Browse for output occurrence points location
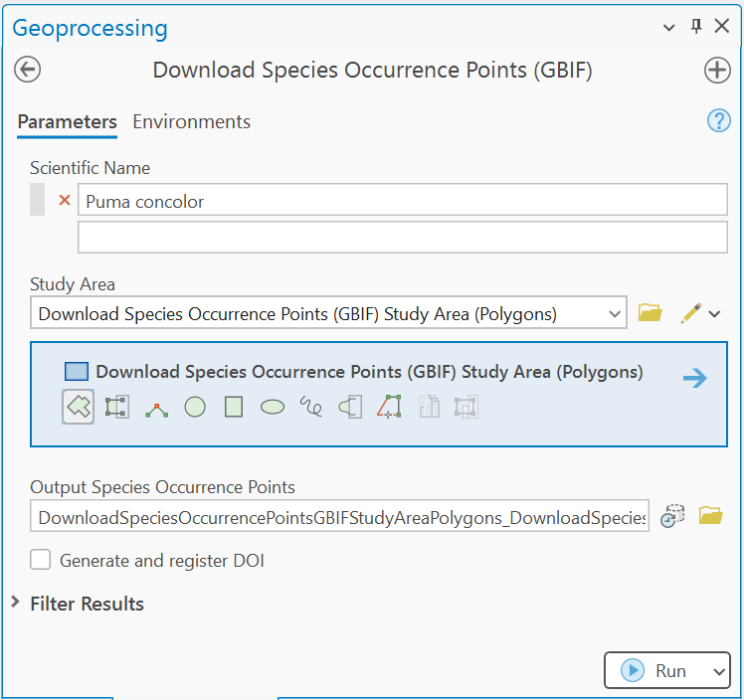 tap(710, 515)
